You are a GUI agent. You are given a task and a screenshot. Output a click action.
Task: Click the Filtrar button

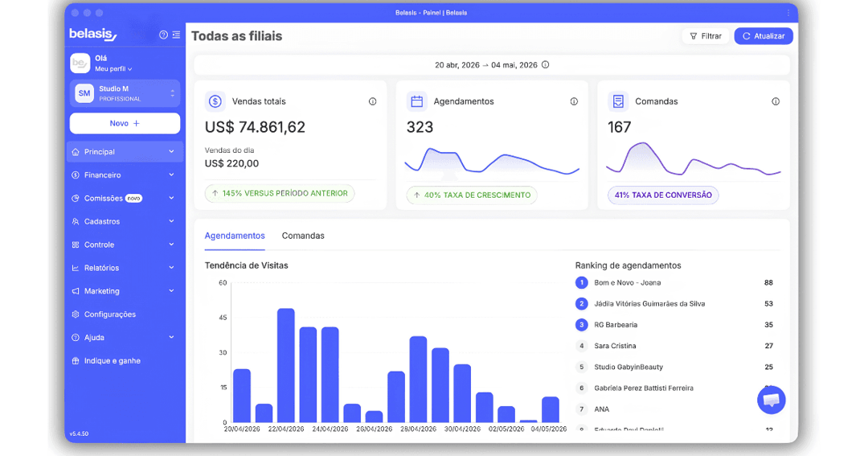tap(706, 36)
